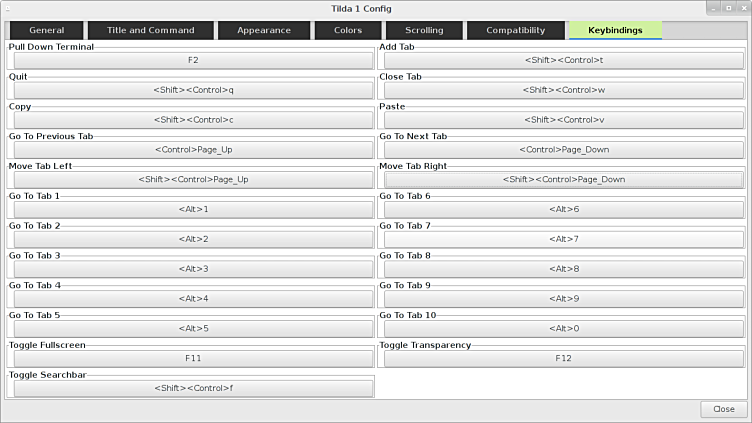752x423 pixels.
Task: Edit the Go To Next Tab keybinding
Action: tap(563, 150)
